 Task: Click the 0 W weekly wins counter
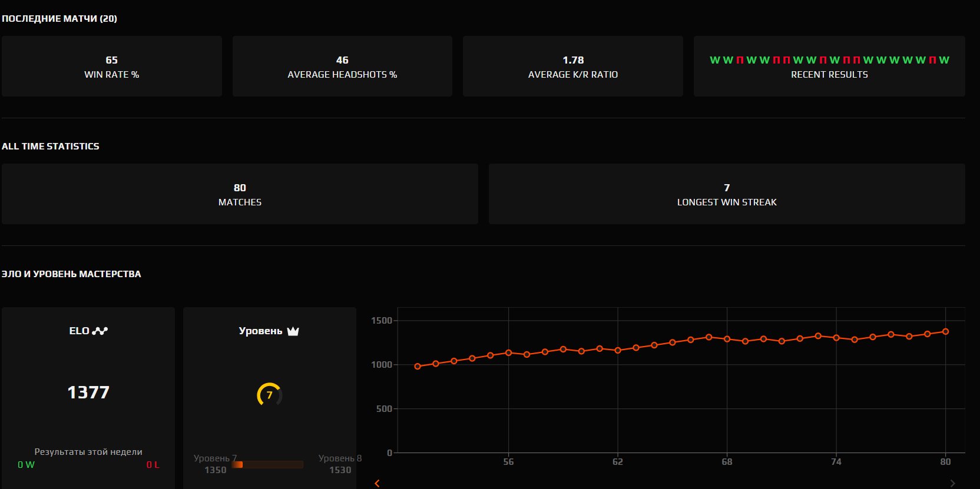pyautogui.click(x=26, y=465)
